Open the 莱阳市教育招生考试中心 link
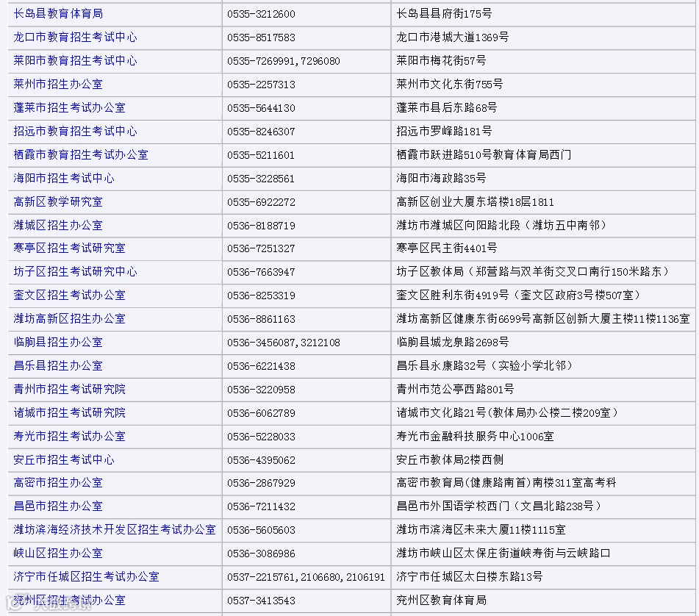 click(75, 60)
